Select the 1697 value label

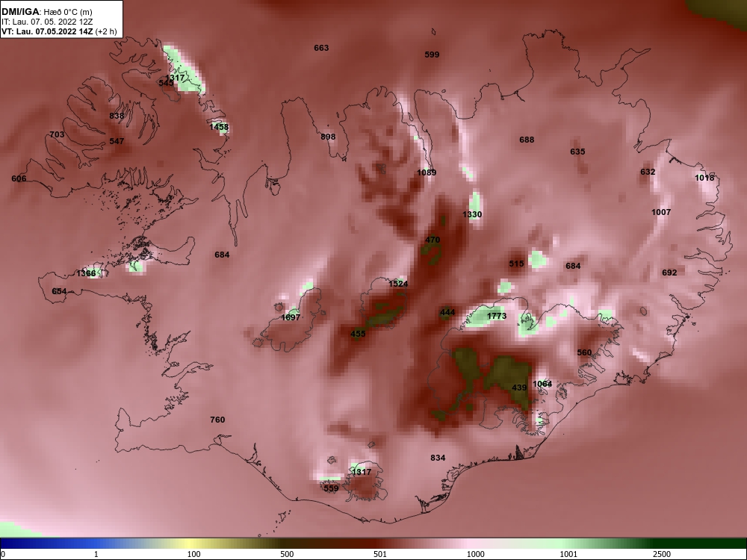click(291, 317)
